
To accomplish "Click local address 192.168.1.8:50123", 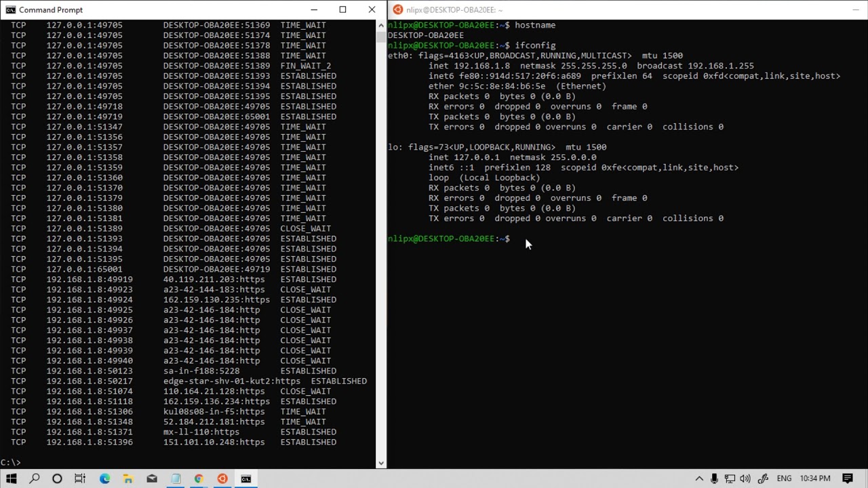I will (90, 371).
